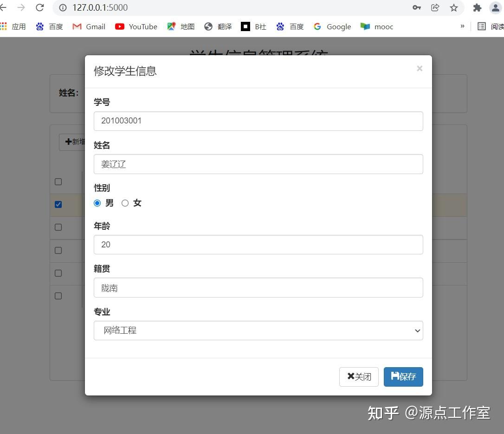
Task: Open the Gmail bookmark
Action: (89, 26)
